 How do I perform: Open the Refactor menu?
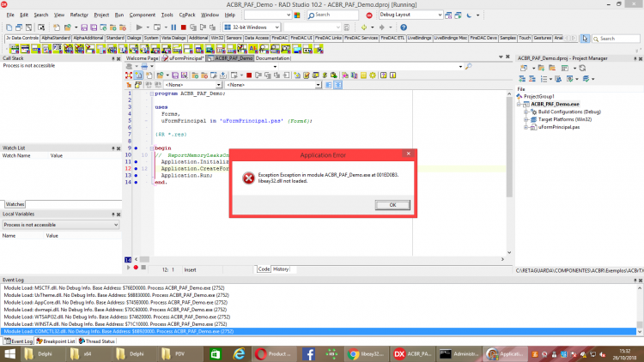[x=79, y=15]
